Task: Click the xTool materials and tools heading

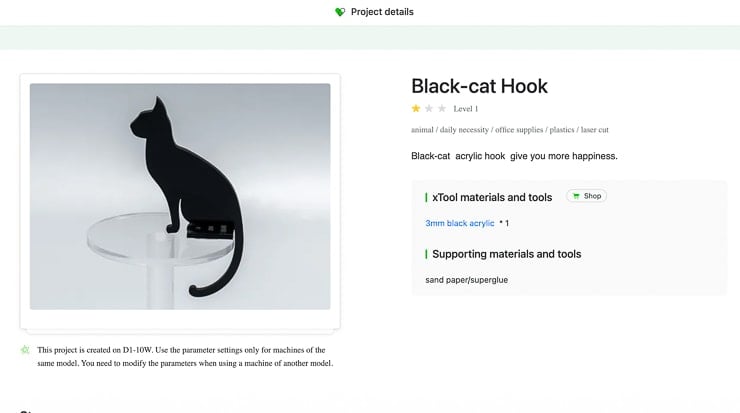Action: point(492,197)
